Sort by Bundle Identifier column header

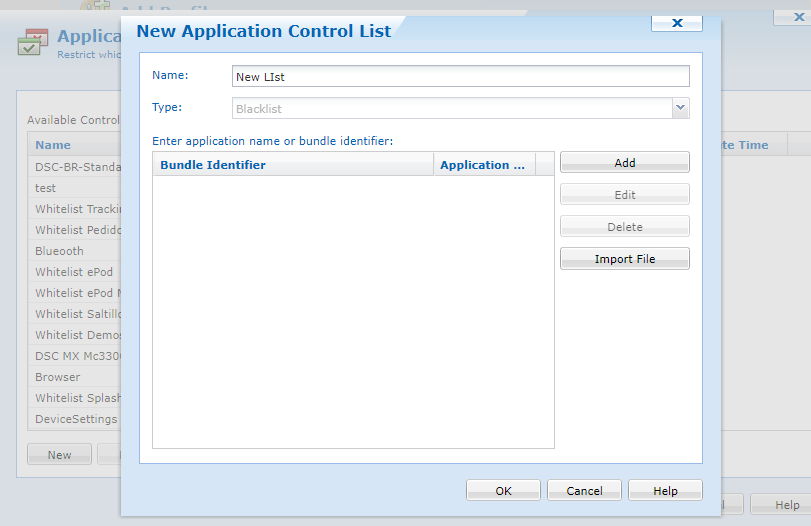(292, 165)
